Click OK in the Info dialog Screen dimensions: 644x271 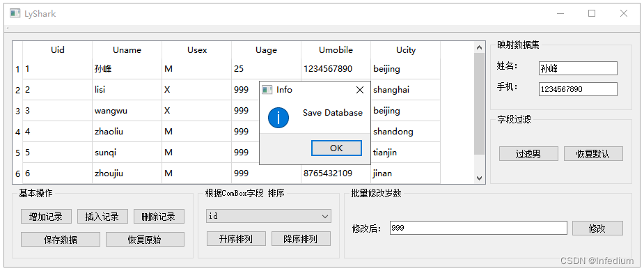pos(336,148)
